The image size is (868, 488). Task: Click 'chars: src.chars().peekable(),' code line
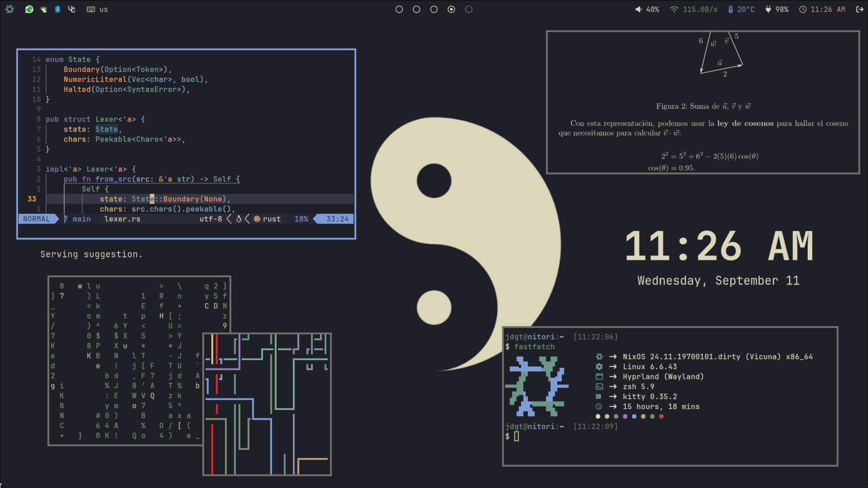[x=168, y=209]
